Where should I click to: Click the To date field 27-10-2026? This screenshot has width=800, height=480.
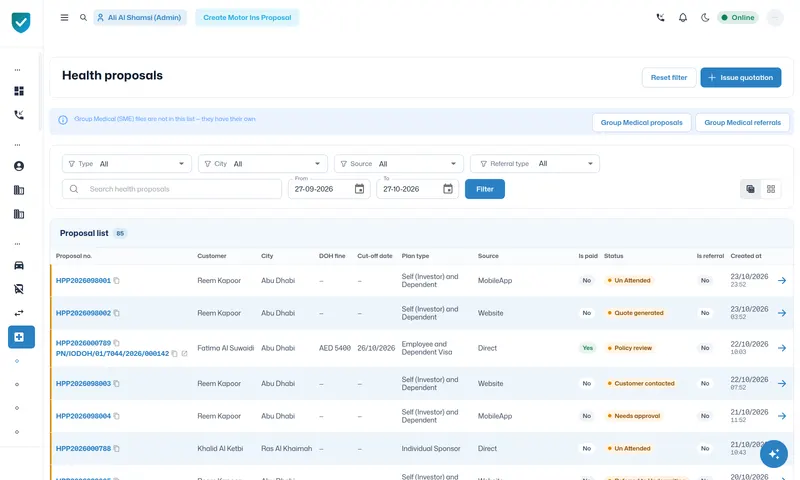[417, 189]
